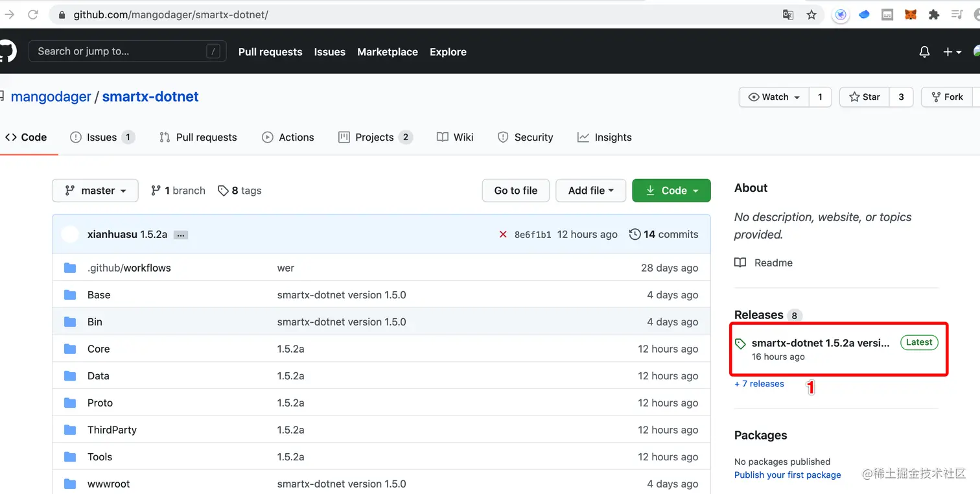Click the browser reload icon
The height and width of the screenshot is (494, 980).
point(33,14)
